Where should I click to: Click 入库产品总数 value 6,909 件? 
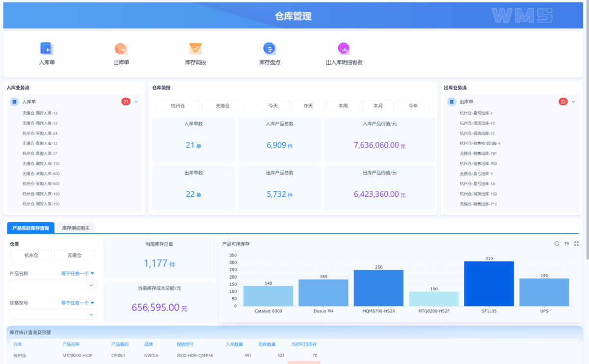[280, 146]
